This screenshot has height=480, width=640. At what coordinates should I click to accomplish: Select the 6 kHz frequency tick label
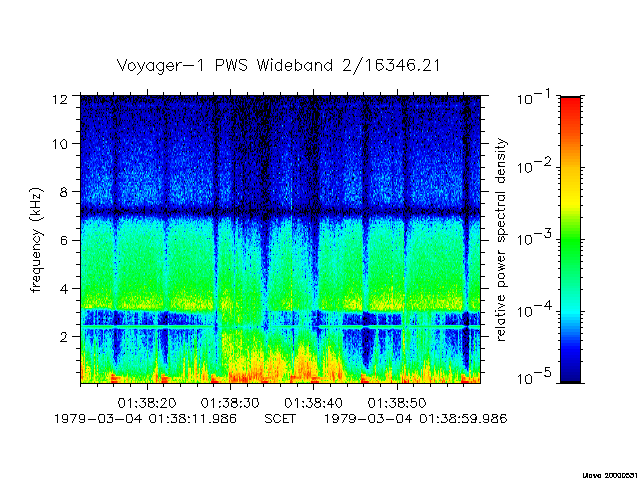pyautogui.click(x=64, y=240)
